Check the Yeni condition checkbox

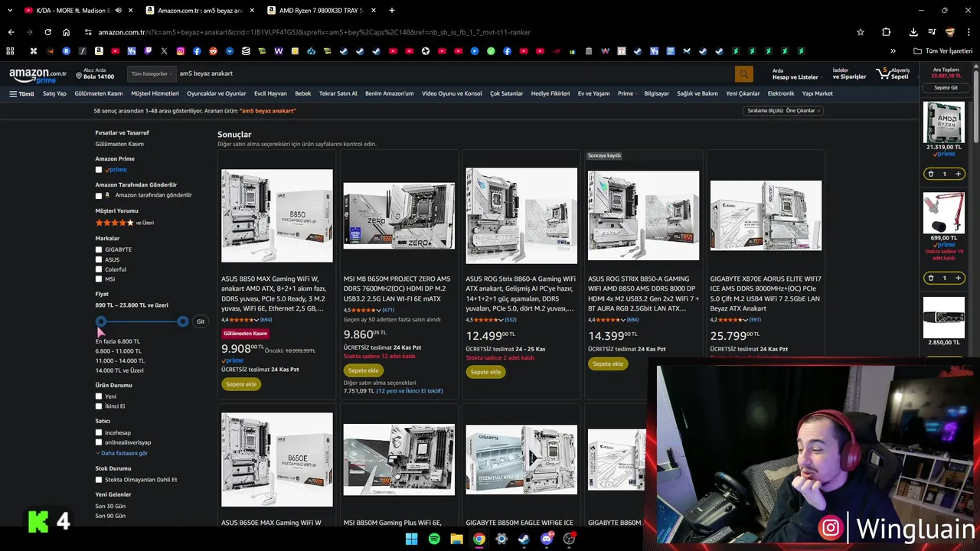click(x=99, y=396)
